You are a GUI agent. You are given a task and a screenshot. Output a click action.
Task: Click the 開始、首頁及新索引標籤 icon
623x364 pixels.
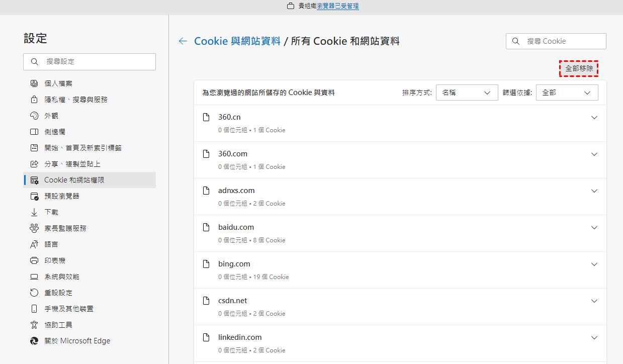[x=34, y=148]
